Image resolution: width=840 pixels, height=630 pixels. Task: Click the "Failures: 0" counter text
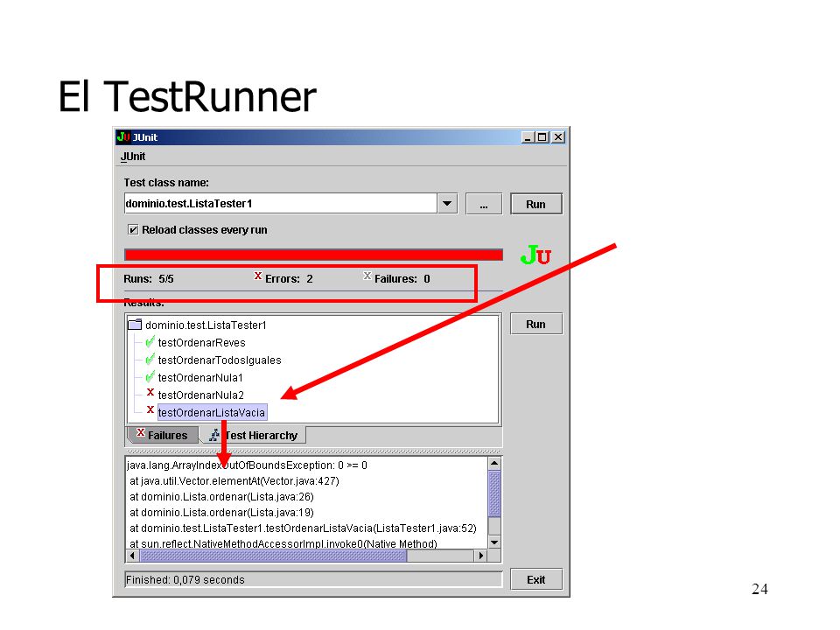point(402,279)
